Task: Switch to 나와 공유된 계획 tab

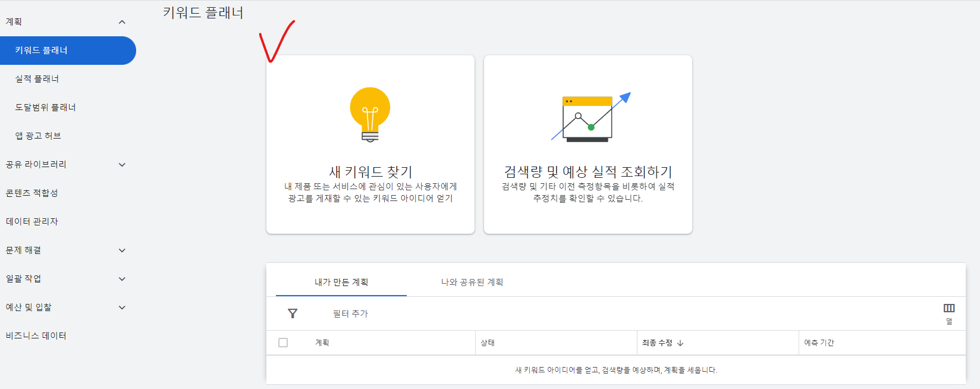Action: click(472, 282)
